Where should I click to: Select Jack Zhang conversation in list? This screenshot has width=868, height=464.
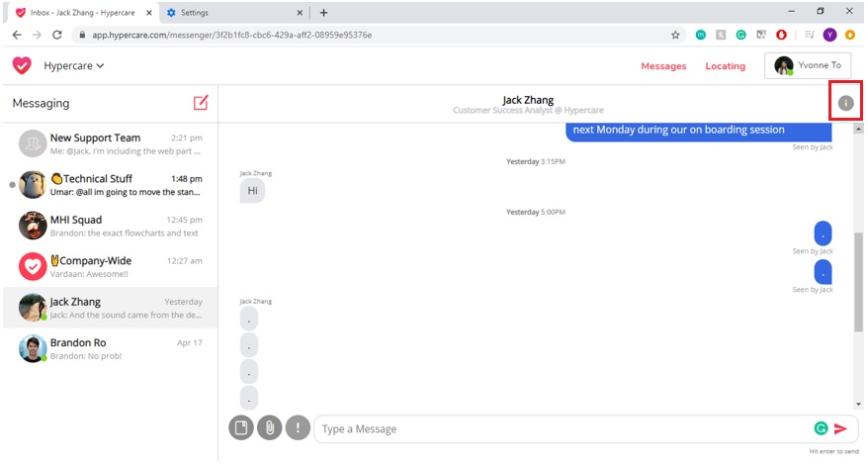pyautogui.click(x=110, y=308)
